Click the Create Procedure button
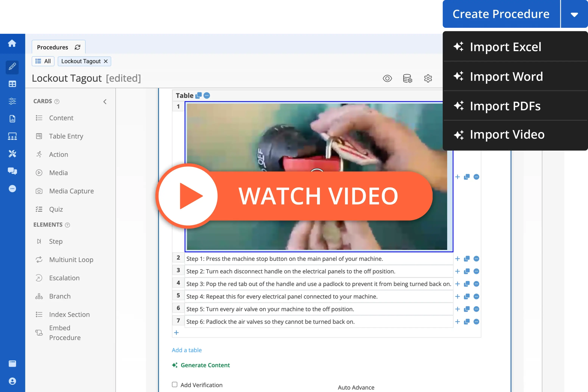 501,14
